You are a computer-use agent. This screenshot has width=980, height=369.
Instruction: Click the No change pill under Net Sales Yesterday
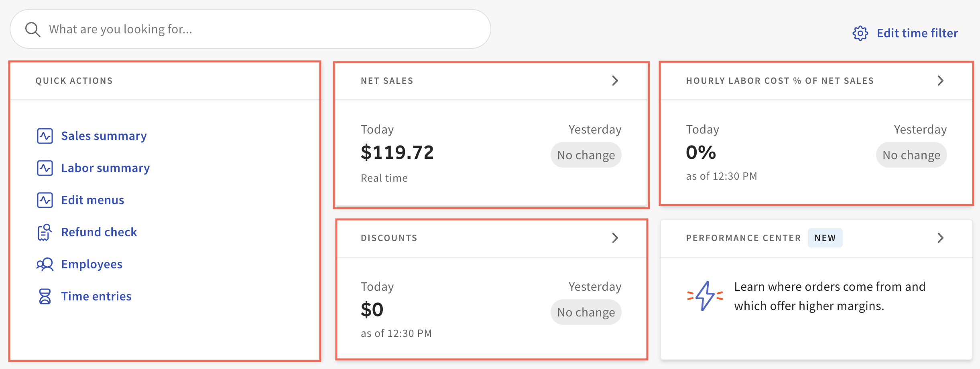586,155
